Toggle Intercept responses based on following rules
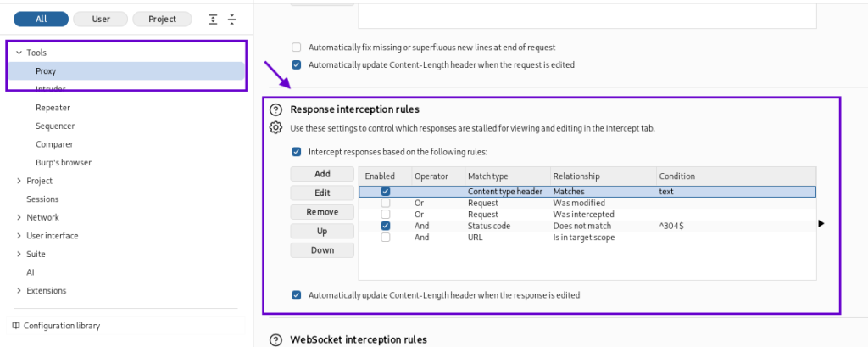868x347 pixels. coord(297,151)
